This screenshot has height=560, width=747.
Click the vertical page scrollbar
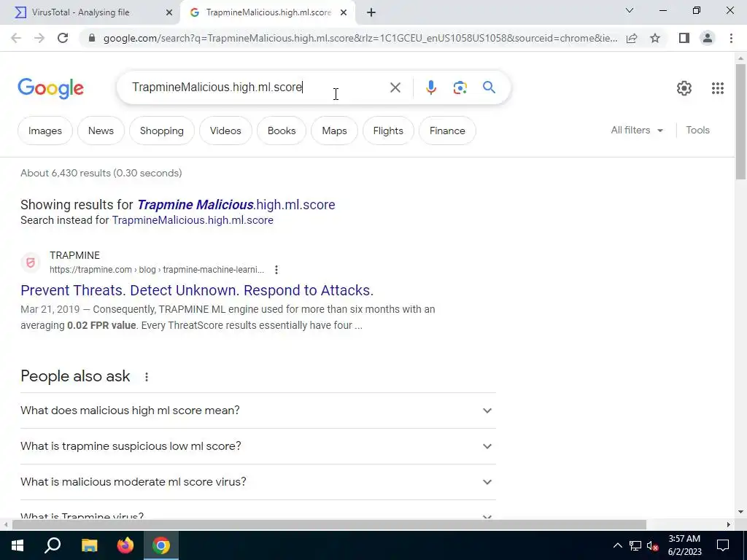[x=740, y=122]
